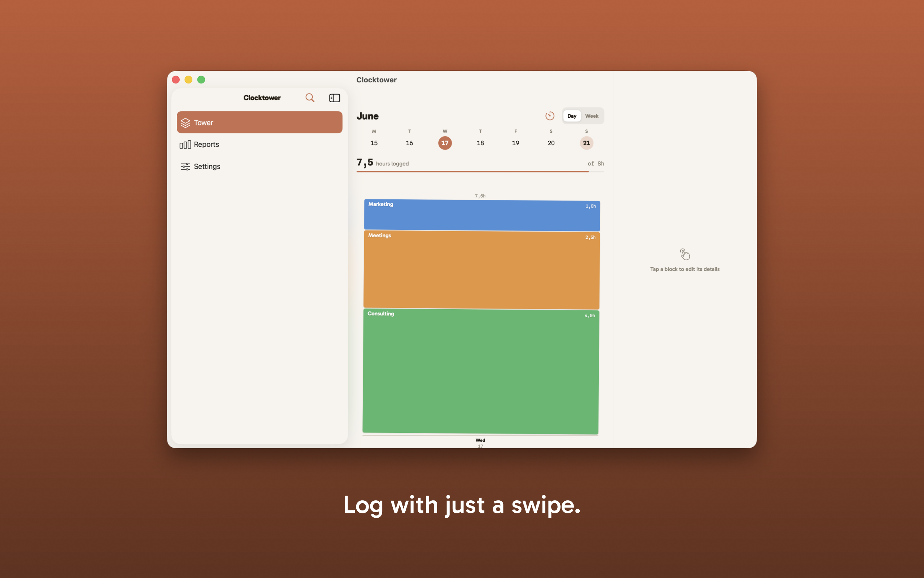
Task: Select the orange Meetings block
Action: (x=481, y=270)
